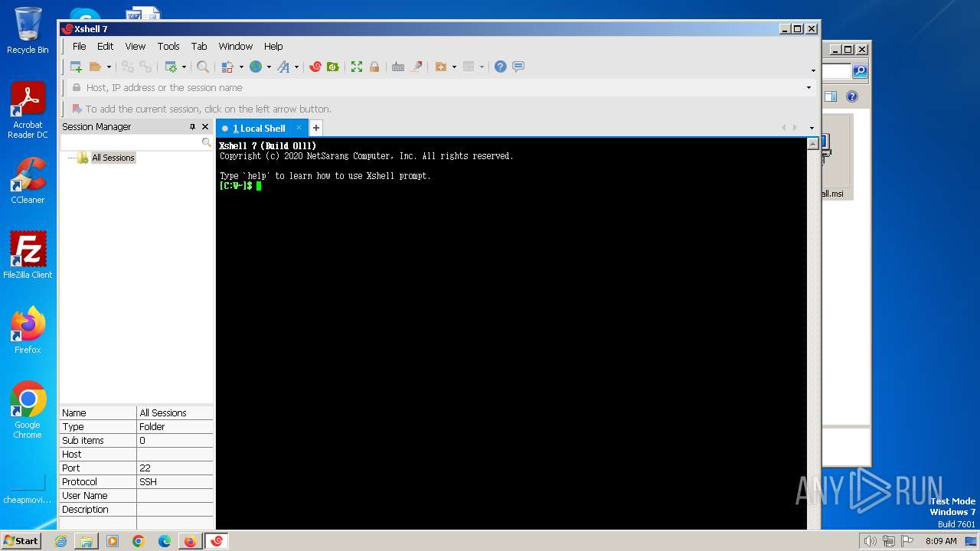Image resolution: width=980 pixels, height=551 pixels.
Task: Click the new folder plus icon
Action: pyautogui.click(x=440, y=67)
